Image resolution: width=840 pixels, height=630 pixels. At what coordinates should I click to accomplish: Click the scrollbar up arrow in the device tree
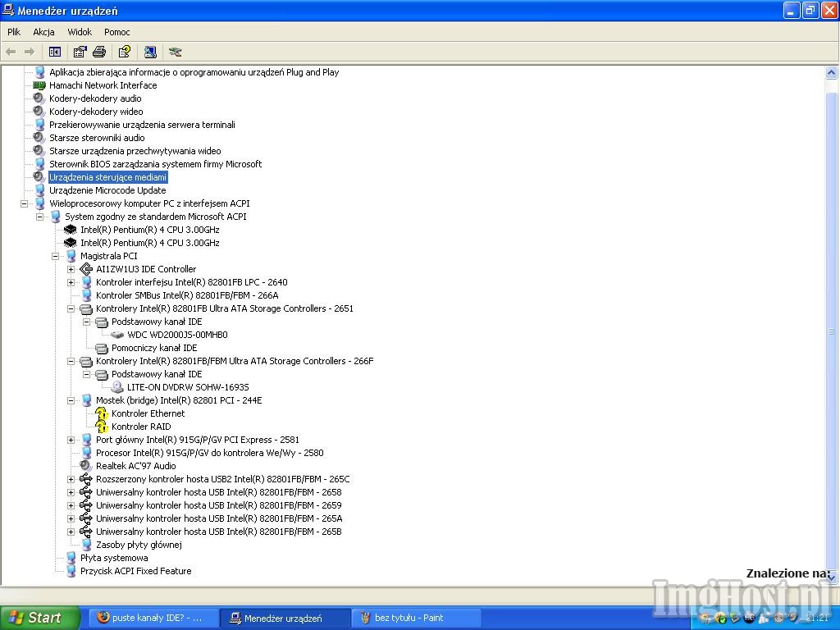[831, 72]
